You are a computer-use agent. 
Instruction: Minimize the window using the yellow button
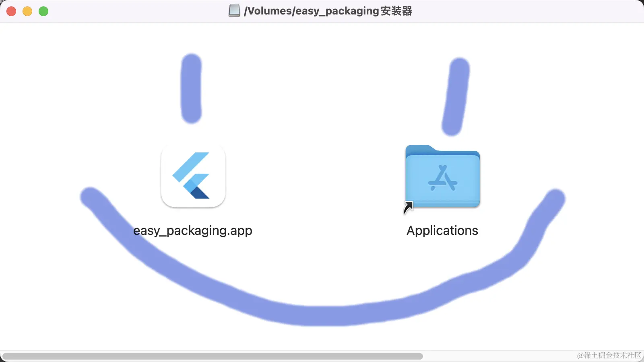[27, 11]
